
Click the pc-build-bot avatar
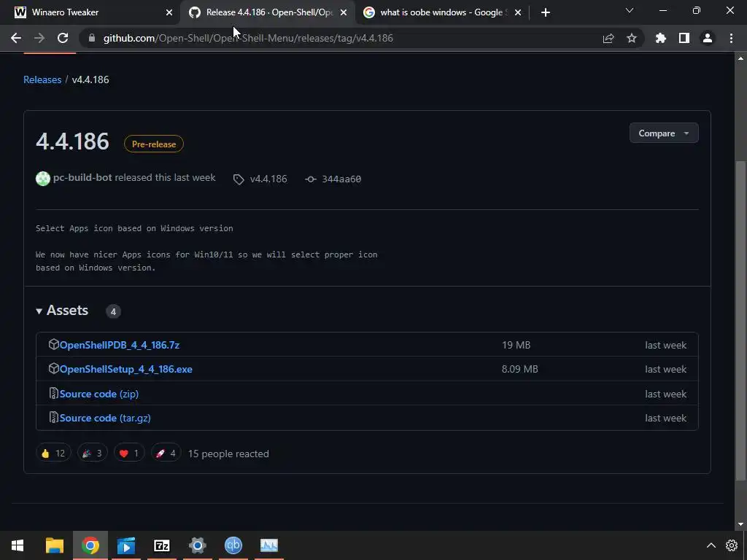[x=43, y=179]
